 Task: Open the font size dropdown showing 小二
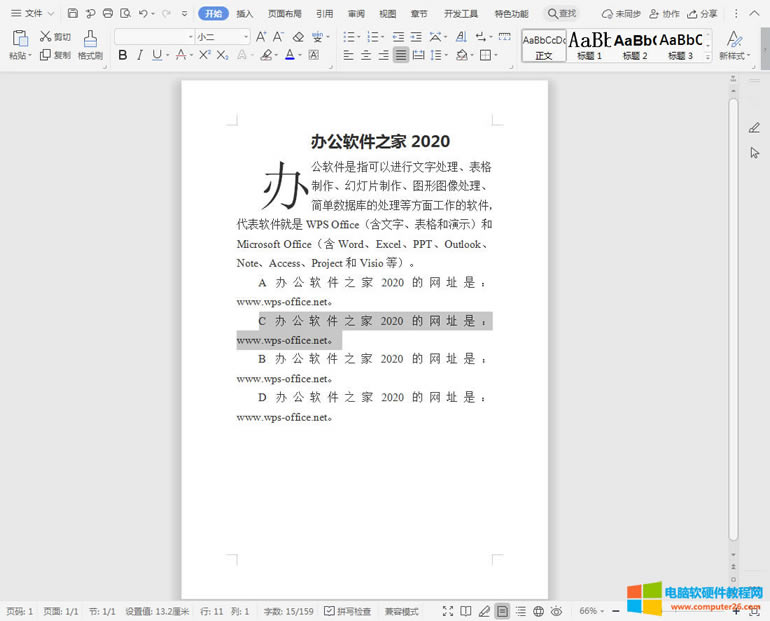(222, 37)
